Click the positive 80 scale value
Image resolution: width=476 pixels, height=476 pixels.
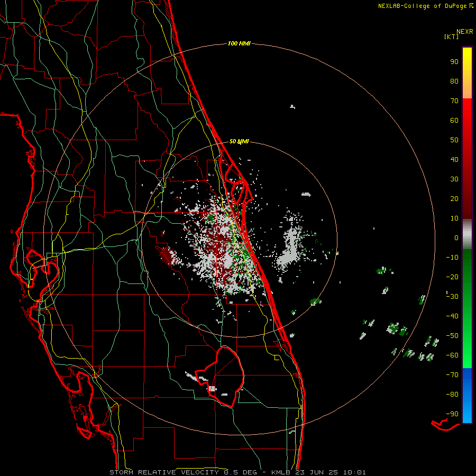pos(454,81)
